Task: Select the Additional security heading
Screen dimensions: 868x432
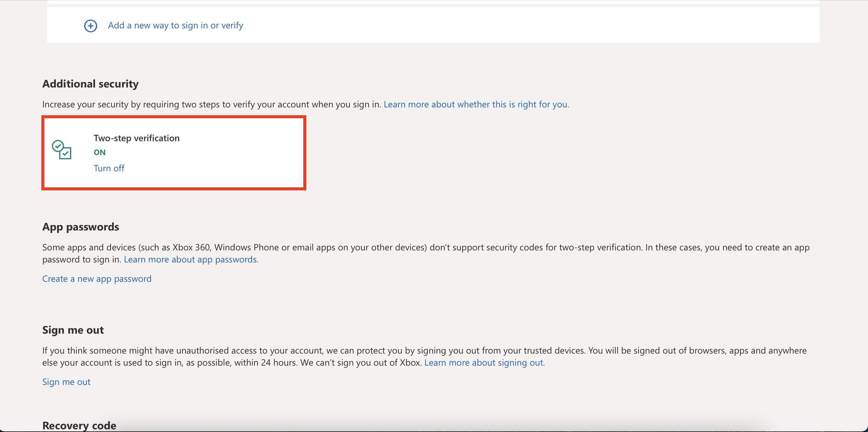Action: click(x=90, y=84)
